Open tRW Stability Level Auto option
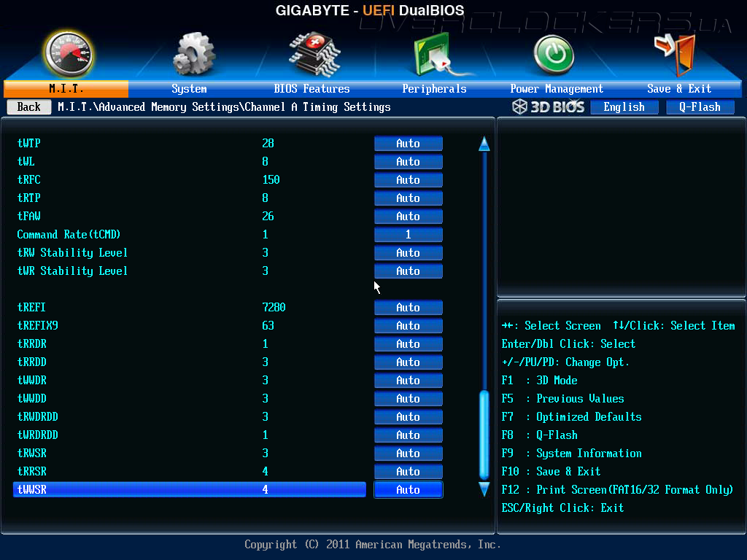747x560 pixels. 409,252
